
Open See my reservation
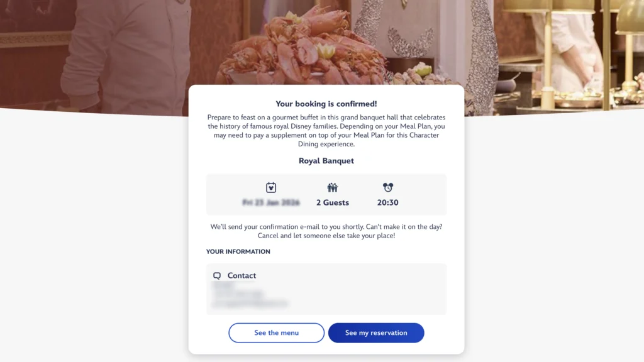tap(376, 332)
